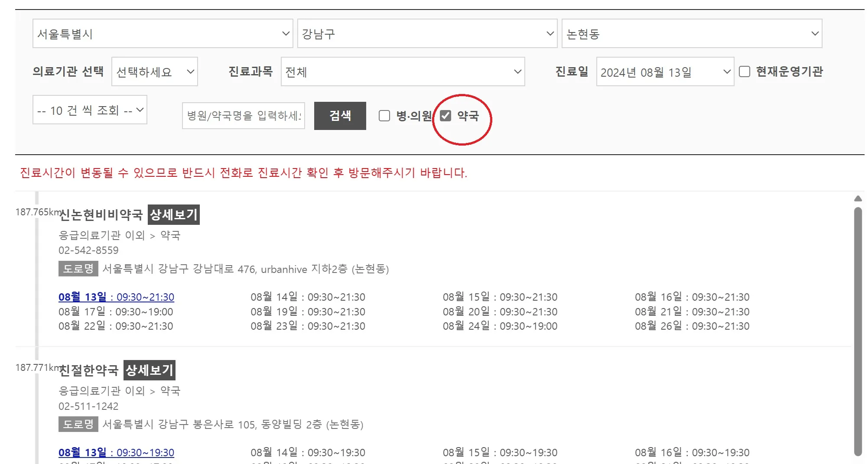Viewport: 868px width, 464px height.
Task: Click the scrollbar up arrow
Action: click(x=858, y=198)
